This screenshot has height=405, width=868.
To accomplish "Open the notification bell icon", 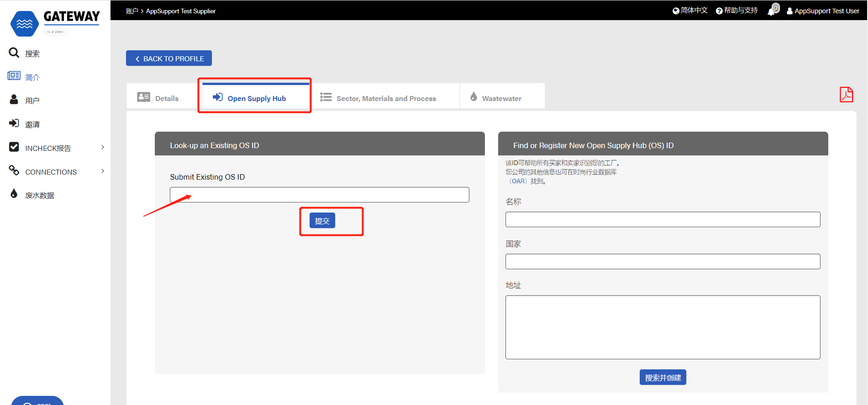I will pos(773,11).
